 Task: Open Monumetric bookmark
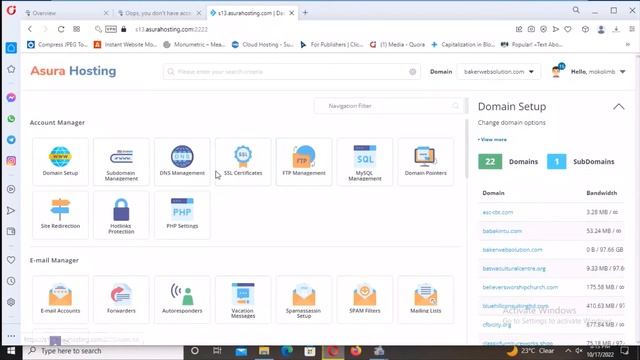pos(194,44)
